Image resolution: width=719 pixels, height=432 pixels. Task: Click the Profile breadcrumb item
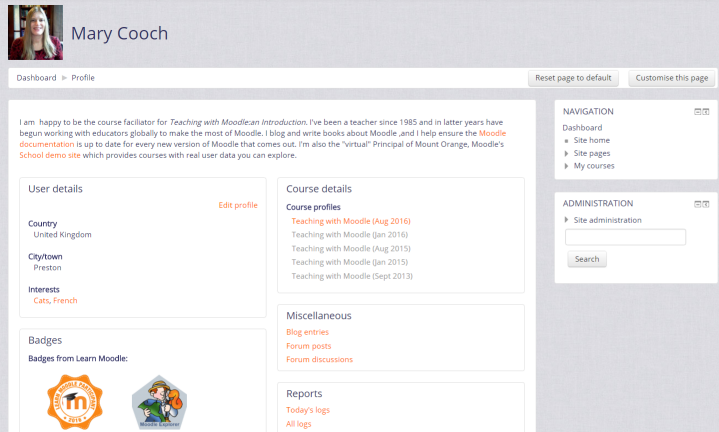[x=83, y=78]
